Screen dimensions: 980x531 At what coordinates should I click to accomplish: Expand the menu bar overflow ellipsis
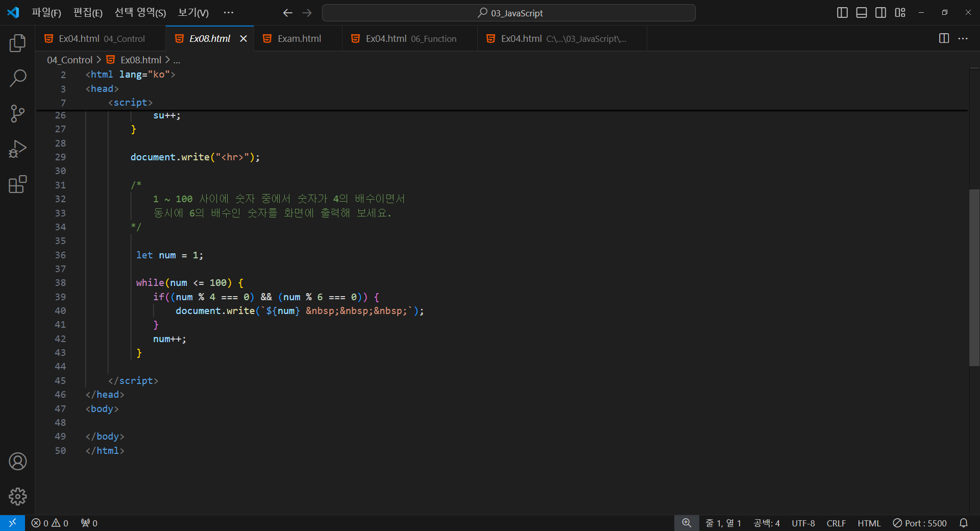click(x=229, y=13)
